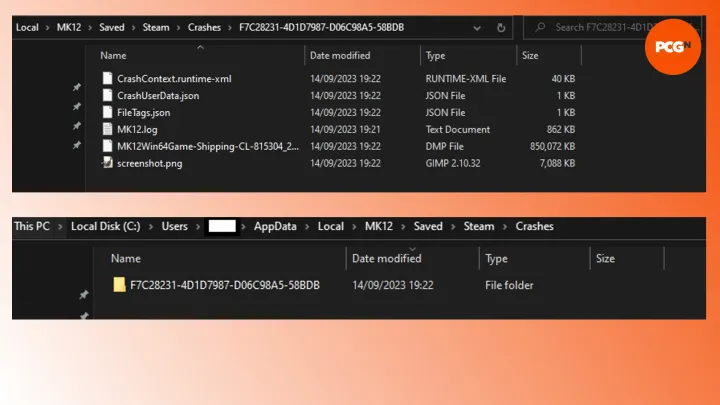Image resolution: width=720 pixels, height=405 pixels.
Task: Click the FileTags.json file icon
Action: (109, 112)
